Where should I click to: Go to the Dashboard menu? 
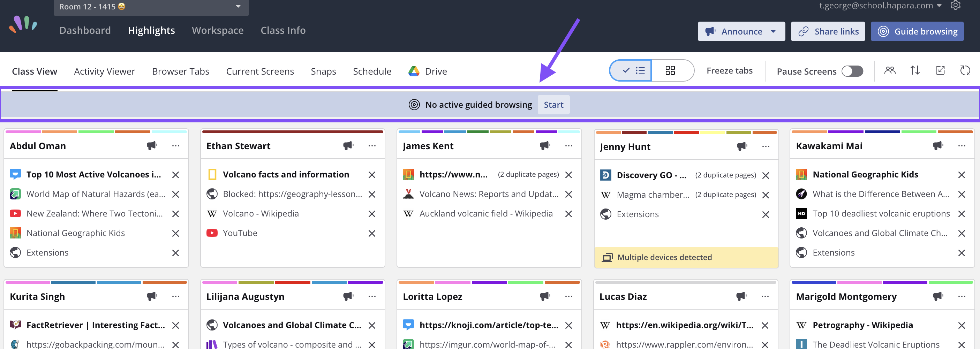(85, 30)
